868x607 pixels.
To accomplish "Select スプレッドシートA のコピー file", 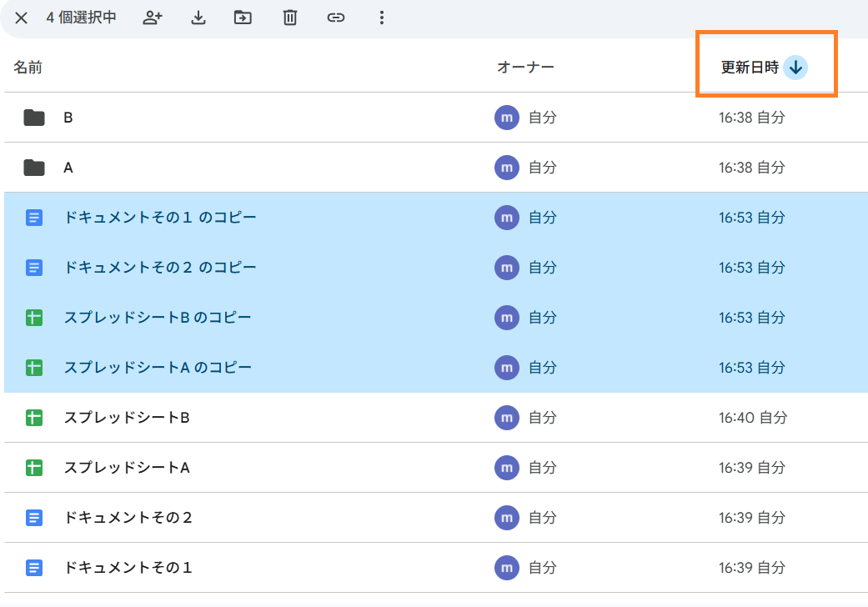I will (158, 368).
